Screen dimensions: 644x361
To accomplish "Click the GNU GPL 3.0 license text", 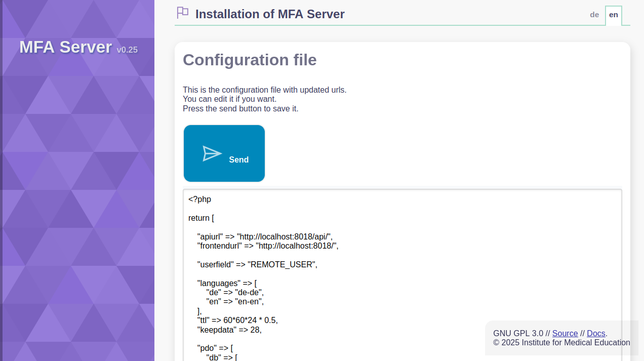I will click(518, 333).
